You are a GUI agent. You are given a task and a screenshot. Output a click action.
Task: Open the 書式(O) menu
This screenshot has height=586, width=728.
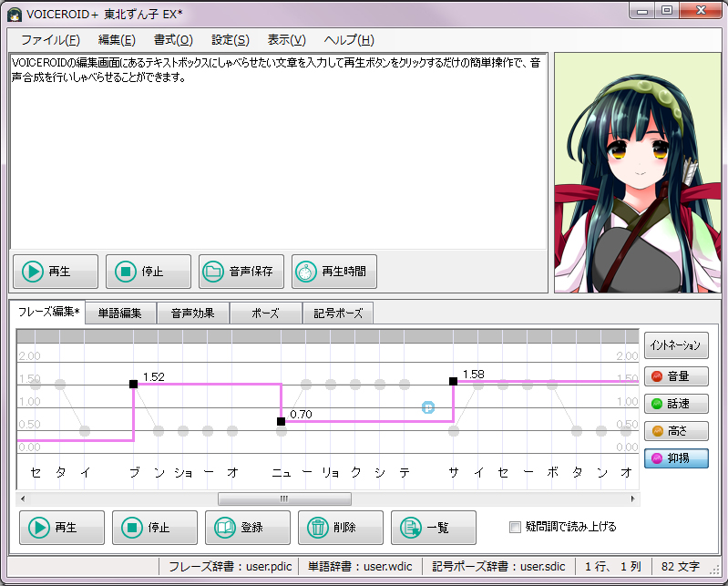(173, 40)
